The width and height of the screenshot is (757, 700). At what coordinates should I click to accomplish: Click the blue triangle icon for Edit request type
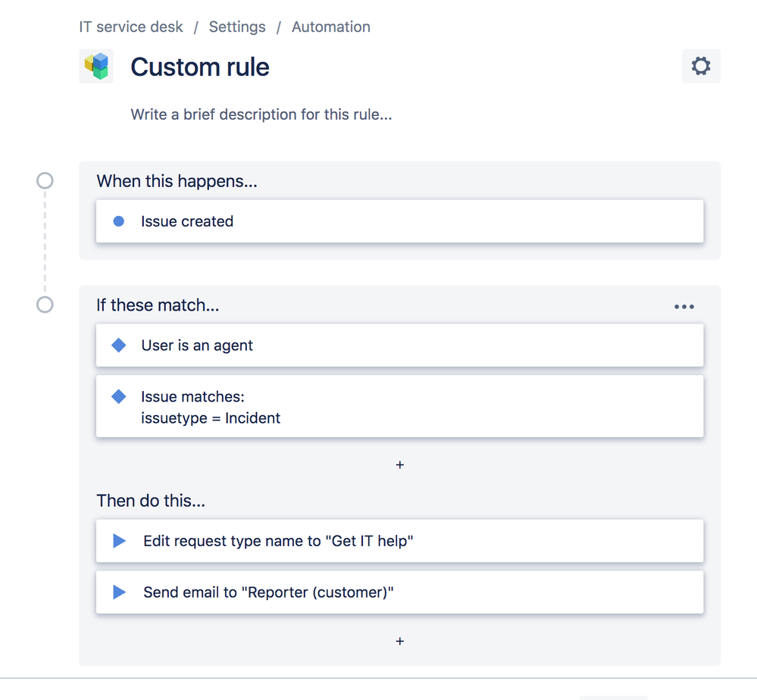pyautogui.click(x=119, y=540)
